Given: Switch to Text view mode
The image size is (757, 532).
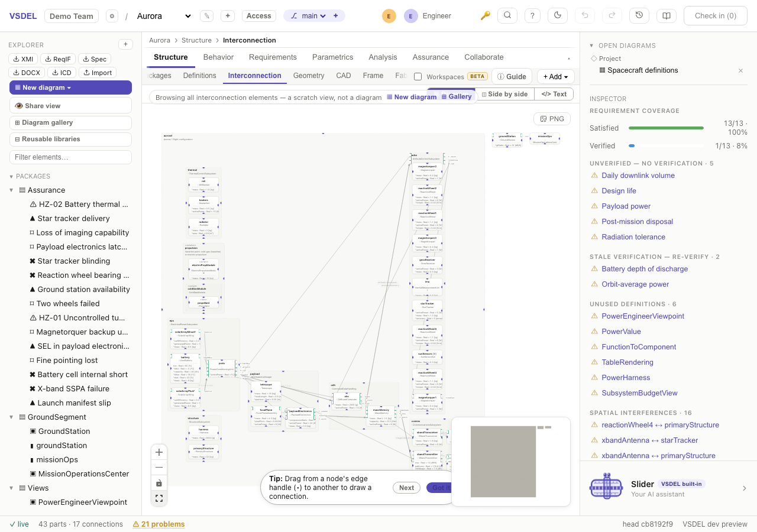Looking at the screenshot, I should 554,94.
